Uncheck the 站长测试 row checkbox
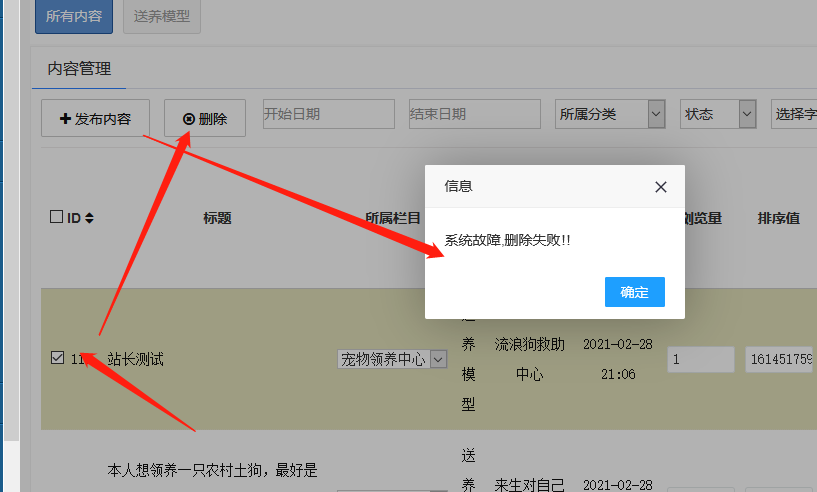Screen dimensions: 817x492 57,357
